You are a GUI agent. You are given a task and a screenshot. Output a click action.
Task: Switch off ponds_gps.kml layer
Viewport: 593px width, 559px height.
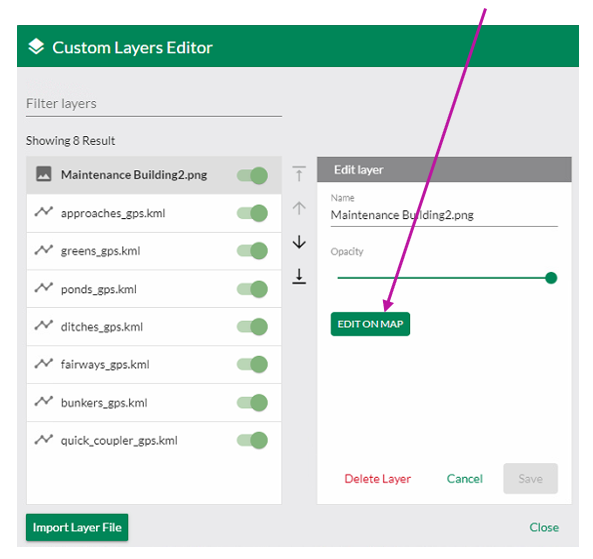coord(252,289)
